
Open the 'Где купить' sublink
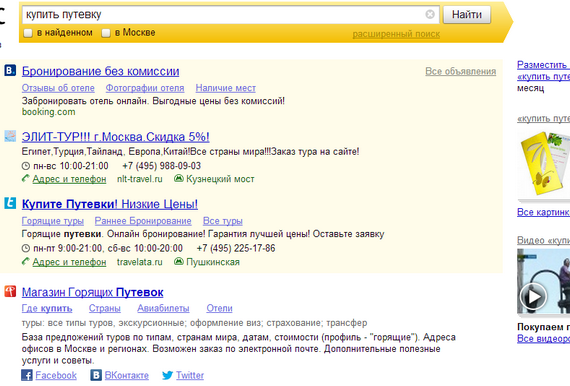[x=47, y=308]
